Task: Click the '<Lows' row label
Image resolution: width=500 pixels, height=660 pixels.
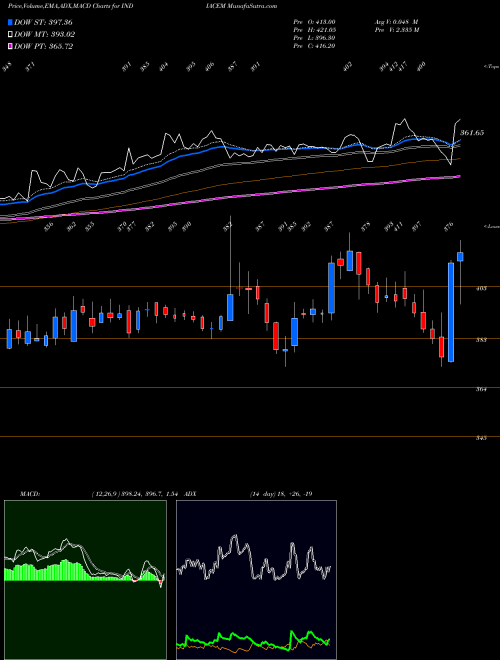Action: click(491, 226)
